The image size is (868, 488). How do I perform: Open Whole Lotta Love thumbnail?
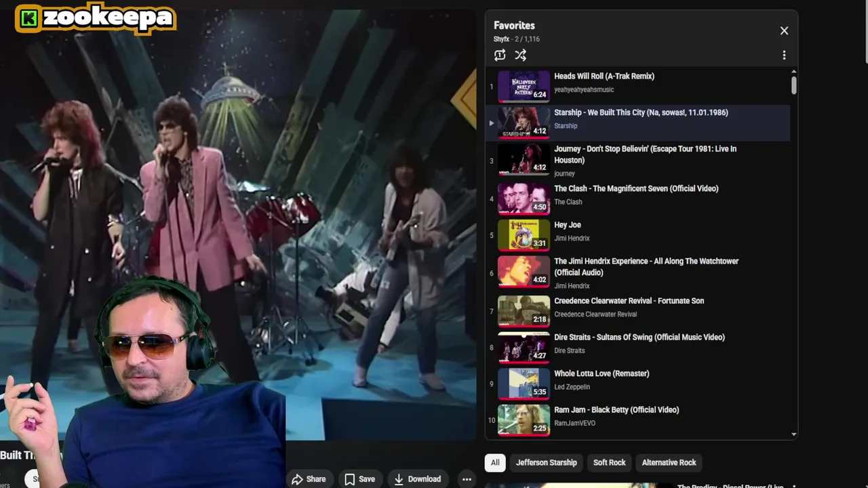(x=524, y=384)
